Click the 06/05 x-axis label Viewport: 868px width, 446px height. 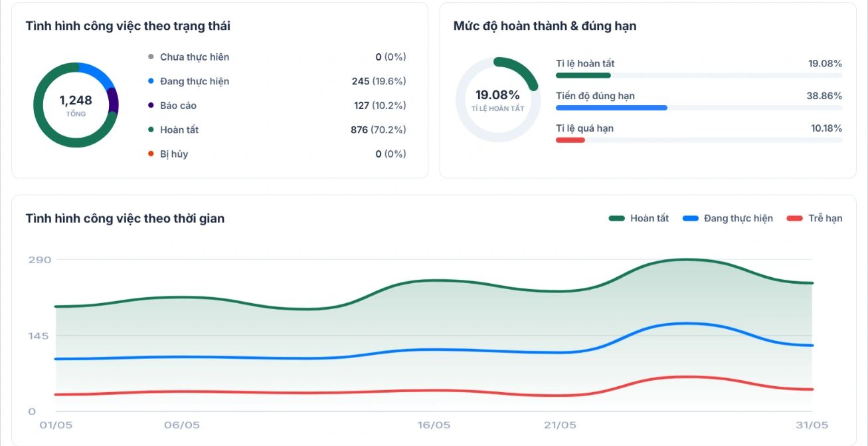pos(181,425)
